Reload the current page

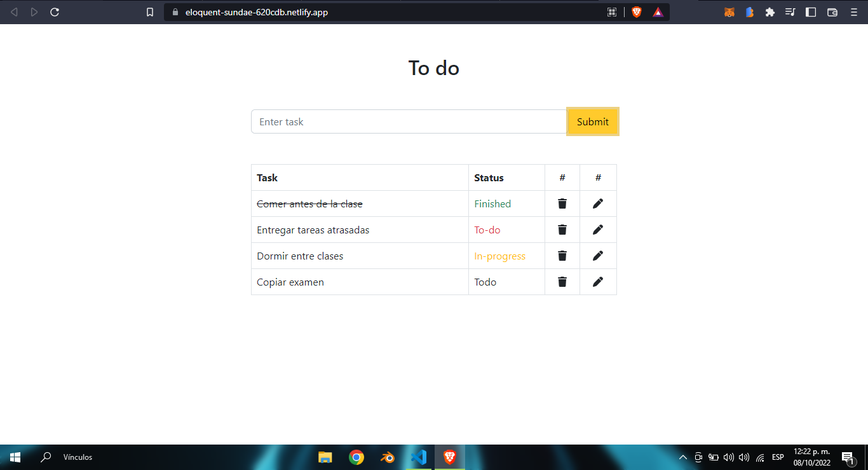pos(55,11)
